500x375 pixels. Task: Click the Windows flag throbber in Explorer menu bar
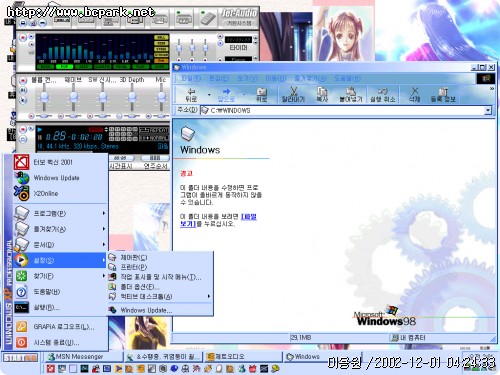point(486,79)
